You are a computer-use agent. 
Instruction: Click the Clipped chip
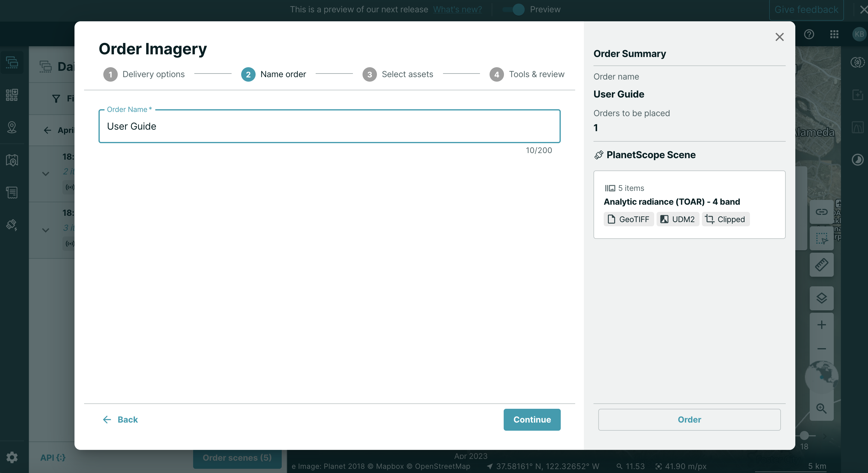pos(725,219)
